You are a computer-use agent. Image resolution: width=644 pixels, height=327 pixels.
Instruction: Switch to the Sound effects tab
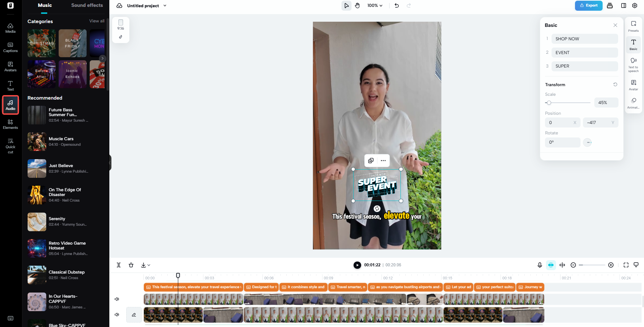[x=87, y=6]
